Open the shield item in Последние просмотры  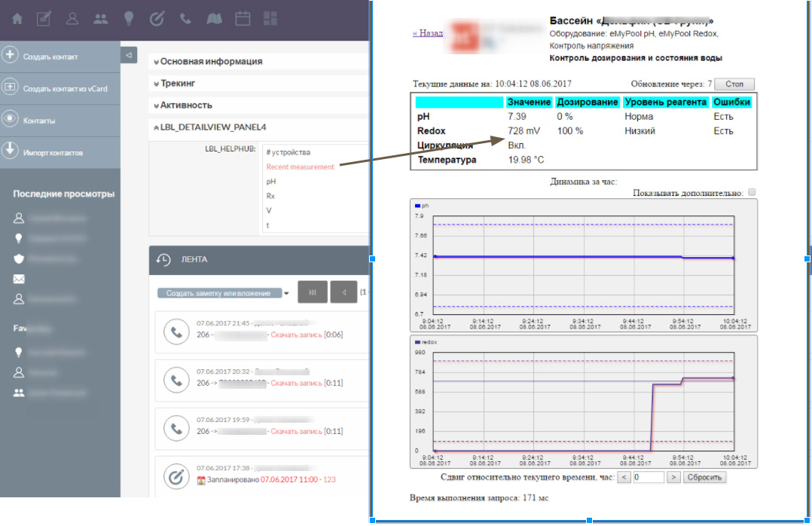pyautogui.click(x=19, y=258)
